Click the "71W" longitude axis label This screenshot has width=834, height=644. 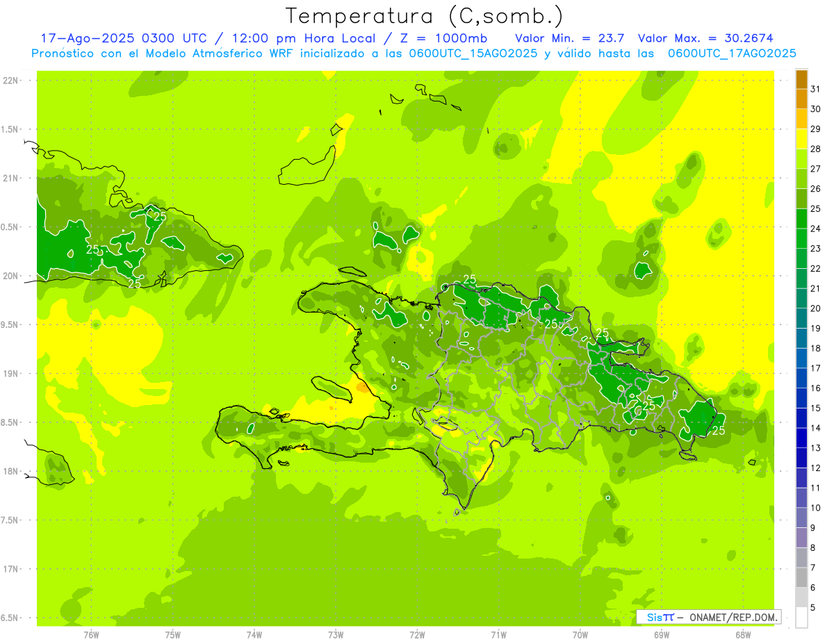pos(499,634)
